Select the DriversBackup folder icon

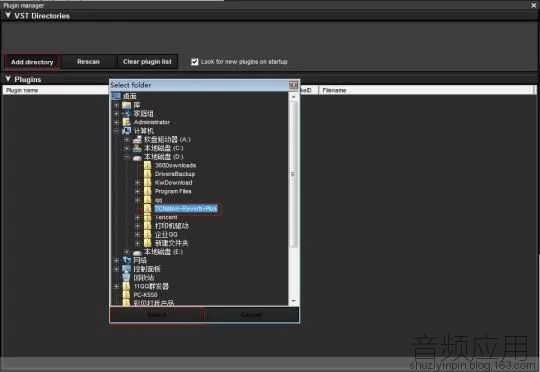click(147, 174)
